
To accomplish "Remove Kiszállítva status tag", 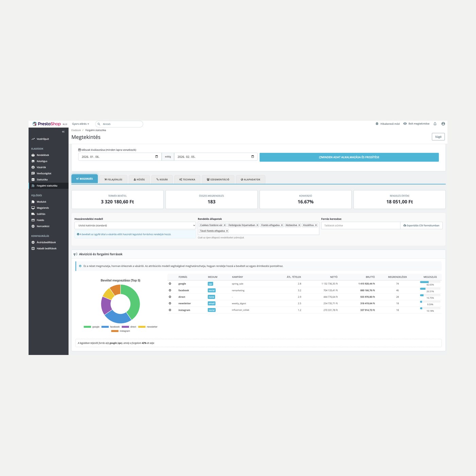I will click(x=316, y=225).
